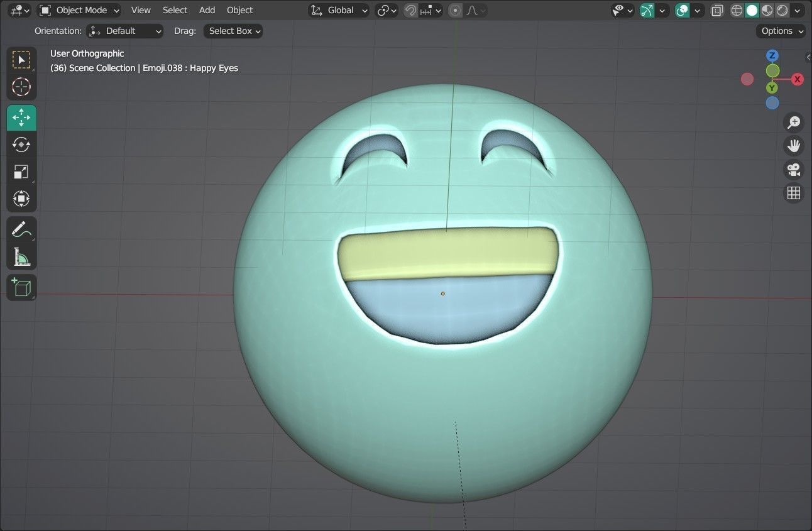
Task: Expand the overlays settings dropdown arrow
Action: coord(697,10)
